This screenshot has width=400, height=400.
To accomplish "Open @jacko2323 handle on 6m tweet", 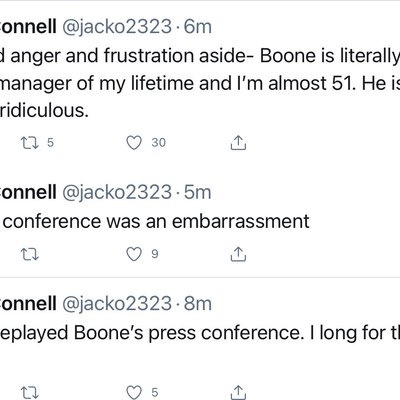I will coord(117,27).
